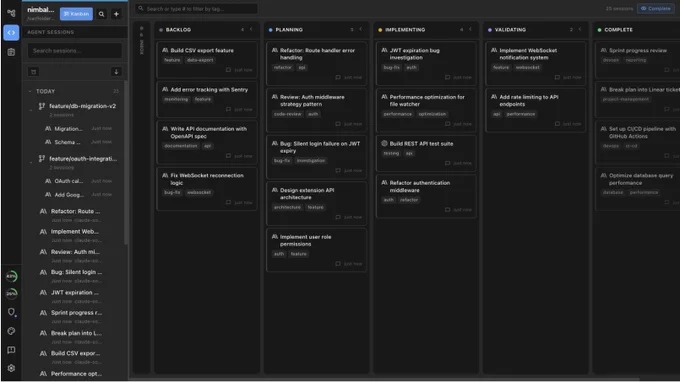Expand the collapsed vertical column beside BACKLOG
The width and height of the screenshot is (680, 382).
pos(141,197)
